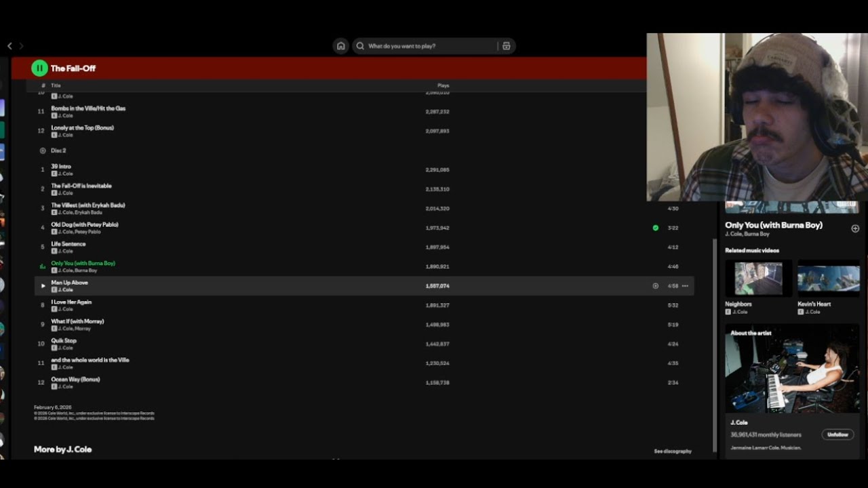
Task: Add Man Up Above to Liked Songs
Action: pyautogui.click(x=655, y=286)
